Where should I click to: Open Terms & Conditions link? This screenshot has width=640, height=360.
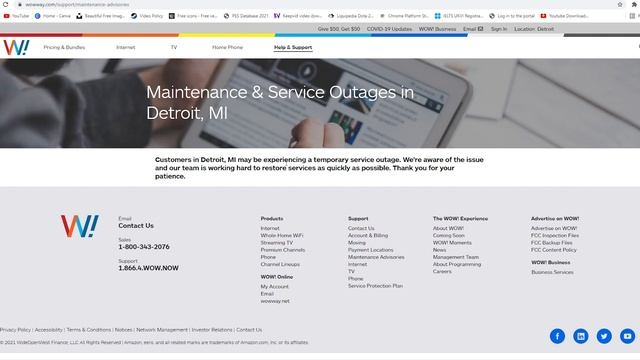coord(89,330)
